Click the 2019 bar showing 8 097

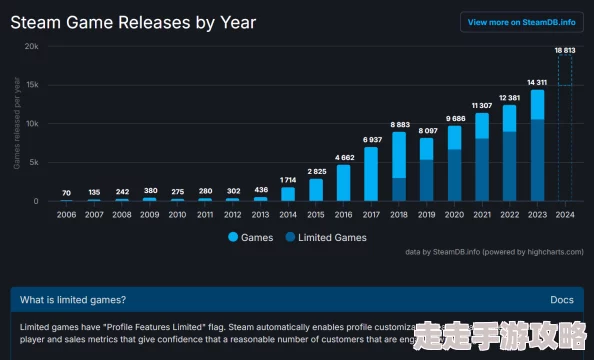[427, 169]
